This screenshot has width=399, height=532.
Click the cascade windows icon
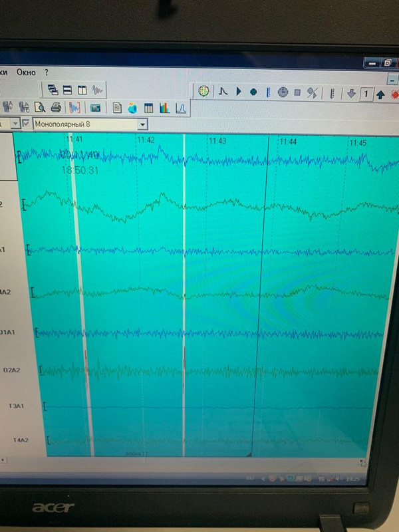tap(53, 90)
